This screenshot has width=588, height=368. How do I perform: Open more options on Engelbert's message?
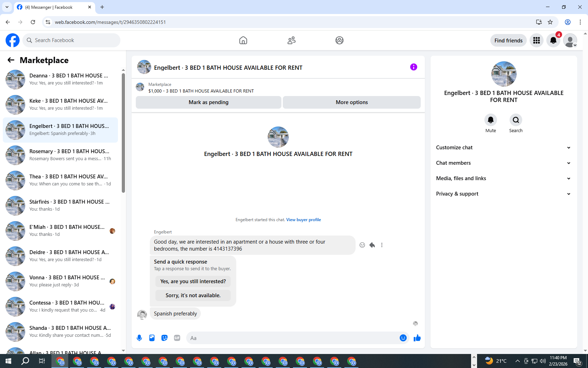point(382,245)
